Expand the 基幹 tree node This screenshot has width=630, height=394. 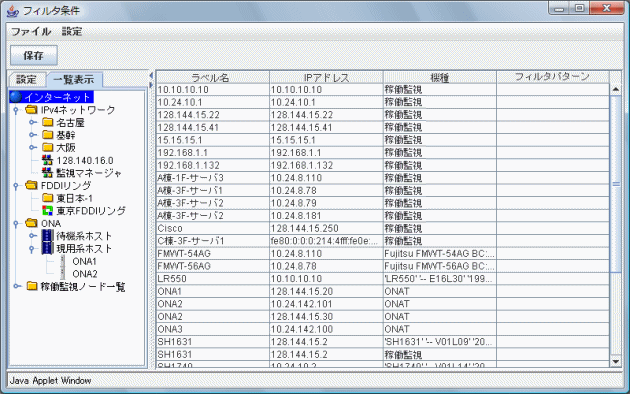[33, 135]
